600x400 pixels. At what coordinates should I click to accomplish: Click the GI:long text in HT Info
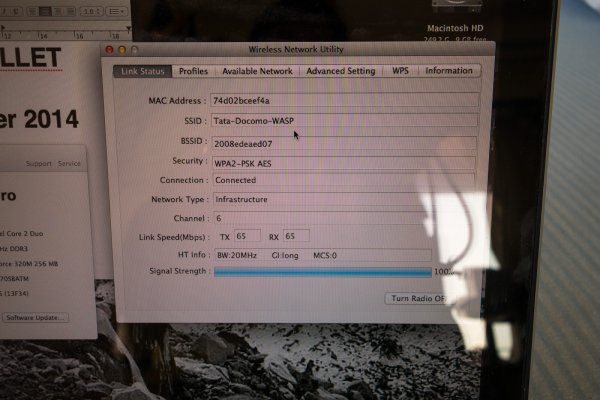(x=285, y=255)
